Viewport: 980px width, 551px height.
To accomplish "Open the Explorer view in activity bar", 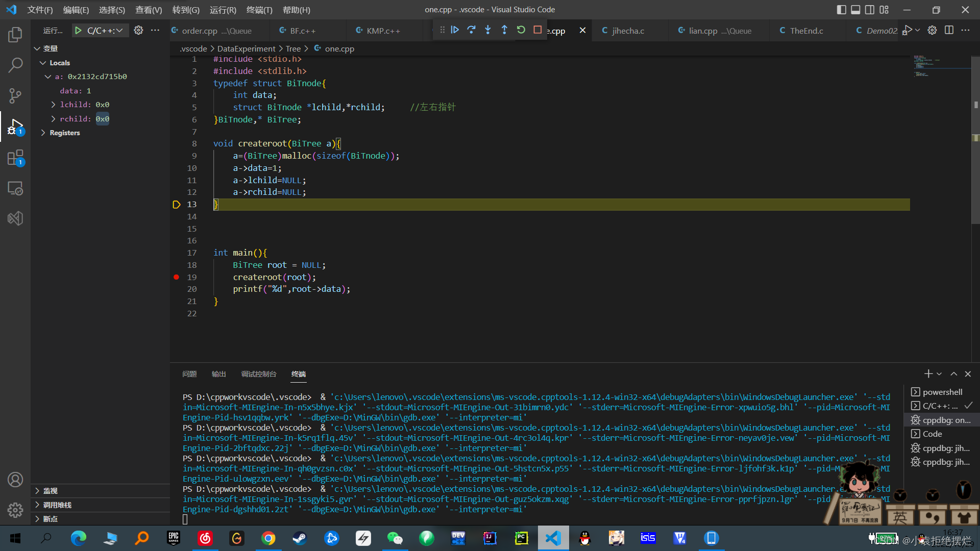I will coord(15,34).
